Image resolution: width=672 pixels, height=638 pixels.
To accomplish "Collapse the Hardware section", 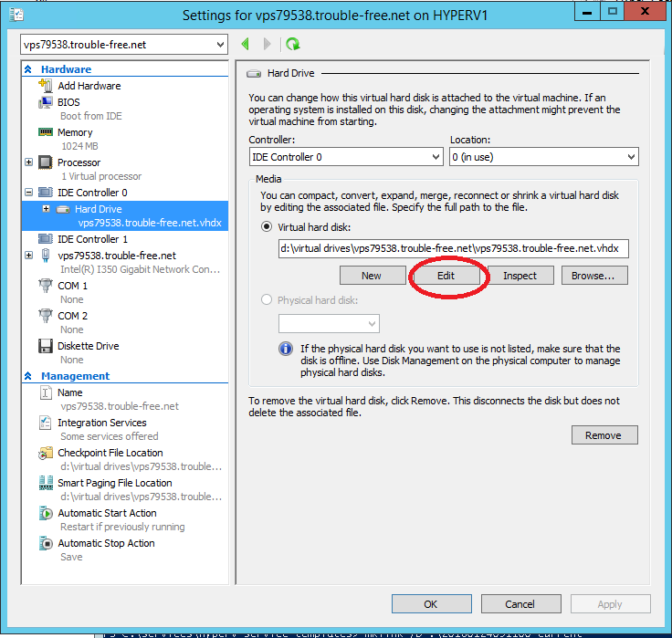I will point(28,69).
